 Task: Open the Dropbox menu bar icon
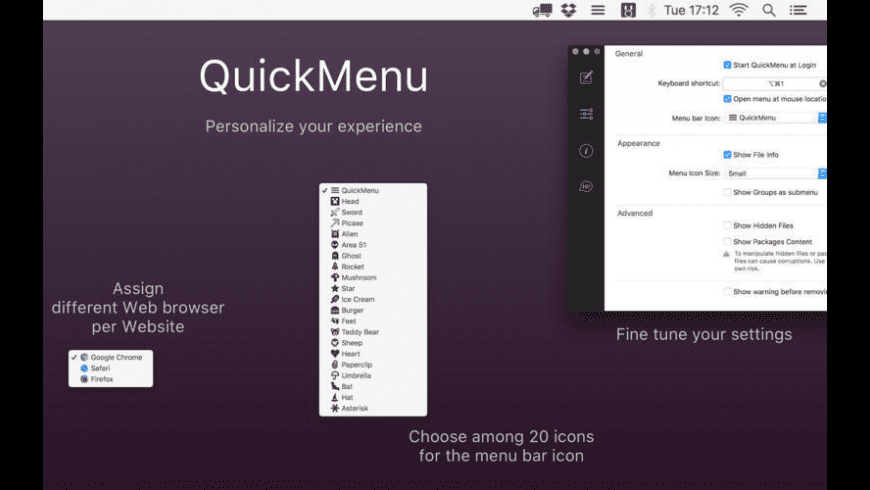click(569, 10)
